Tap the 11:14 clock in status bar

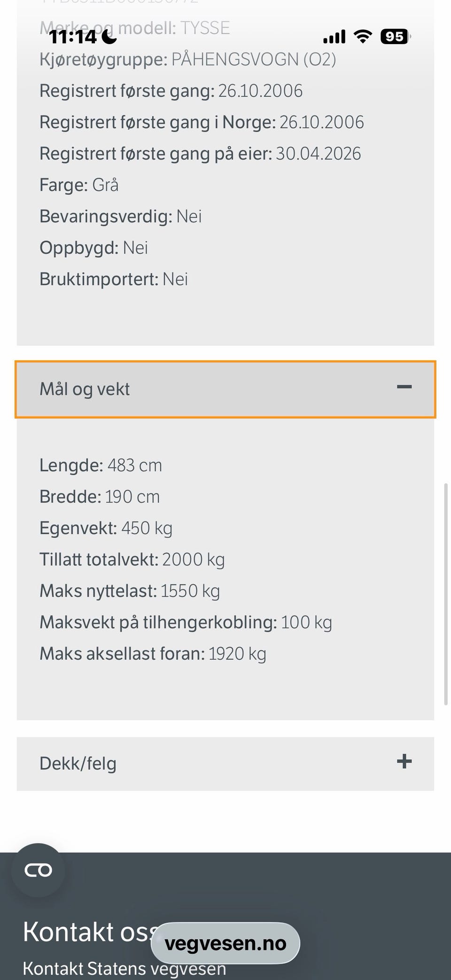[73, 36]
